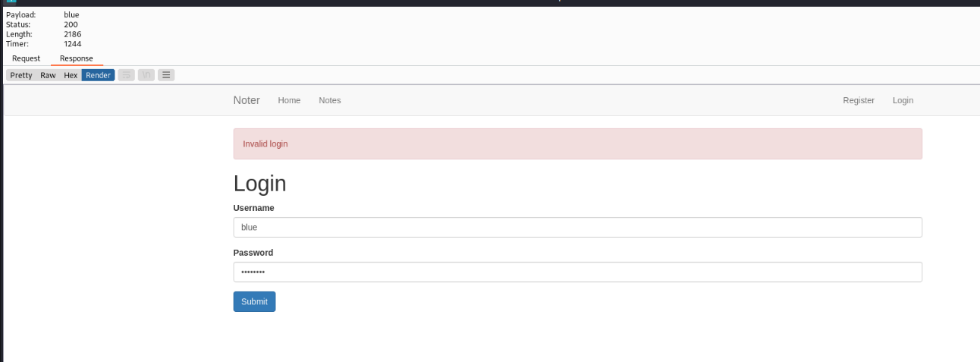980x362 pixels.
Task: Open the hamburger menu icon beside Render
Action: coord(166,75)
